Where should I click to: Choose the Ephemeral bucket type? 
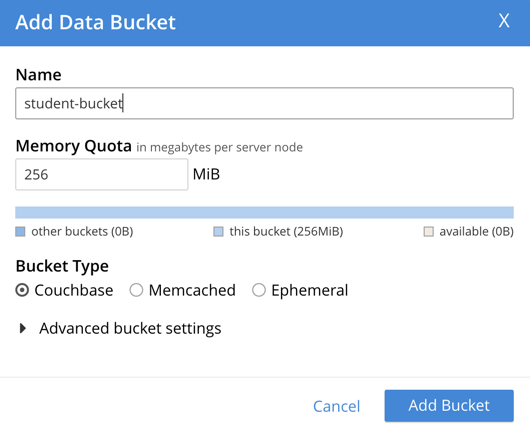259,290
